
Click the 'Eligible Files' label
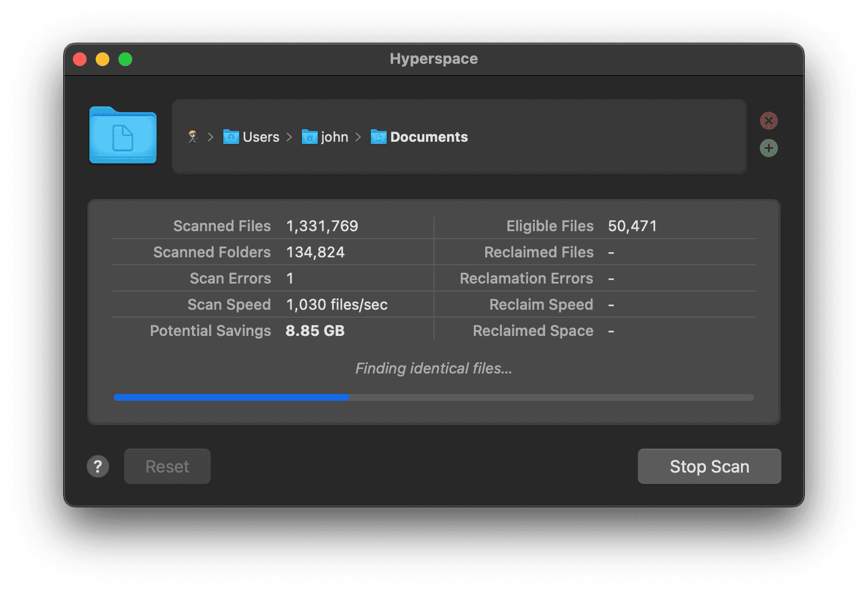pos(550,226)
